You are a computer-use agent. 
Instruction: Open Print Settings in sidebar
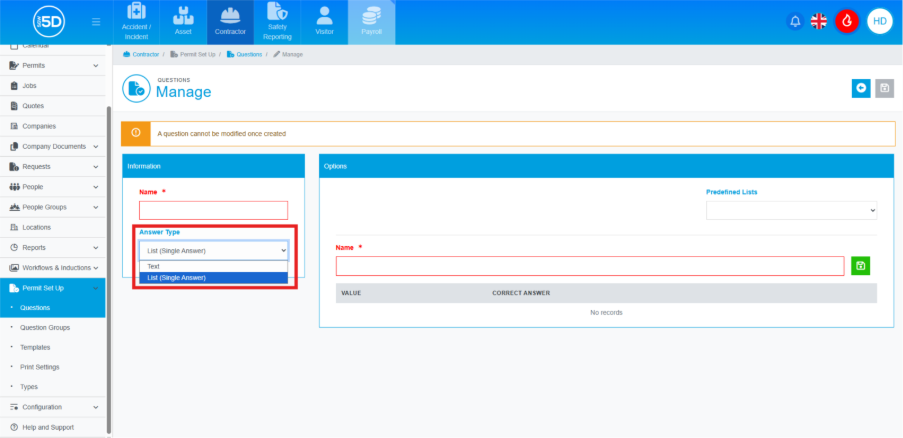pos(39,367)
